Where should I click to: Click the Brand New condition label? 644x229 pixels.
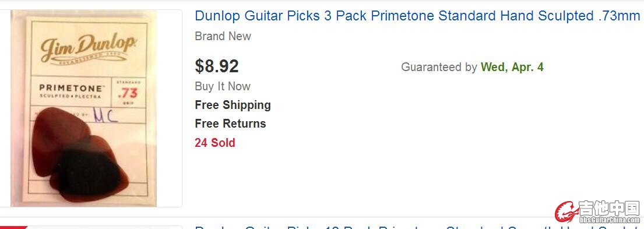click(x=223, y=36)
